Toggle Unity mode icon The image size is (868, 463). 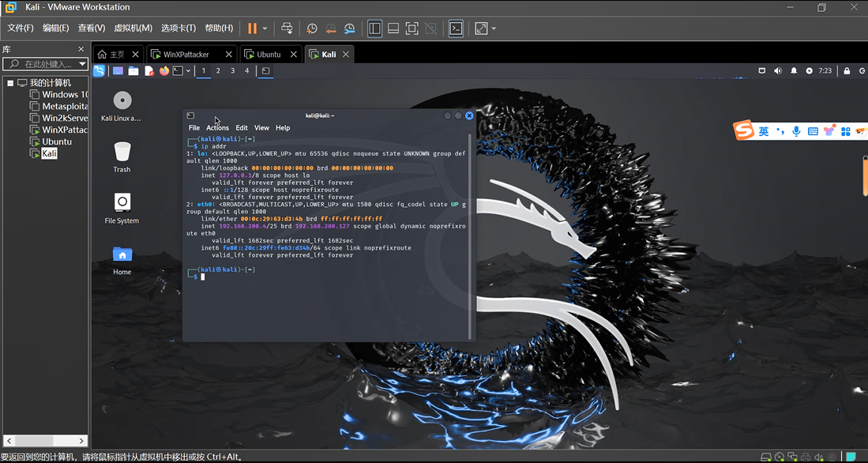click(x=430, y=28)
